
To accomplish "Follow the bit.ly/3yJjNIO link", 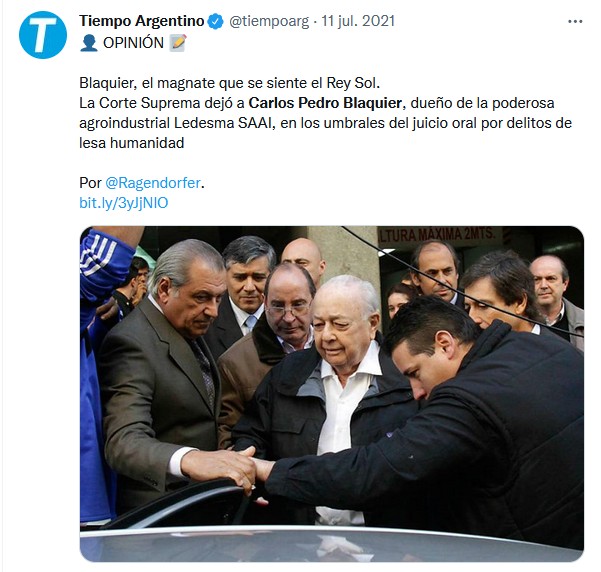I will click(124, 203).
